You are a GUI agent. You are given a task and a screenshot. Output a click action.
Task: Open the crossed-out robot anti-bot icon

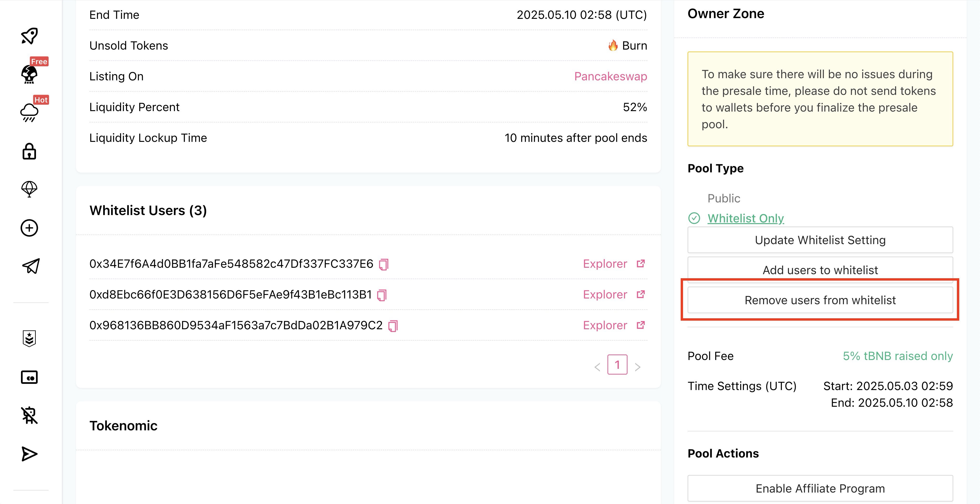point(29,415)
